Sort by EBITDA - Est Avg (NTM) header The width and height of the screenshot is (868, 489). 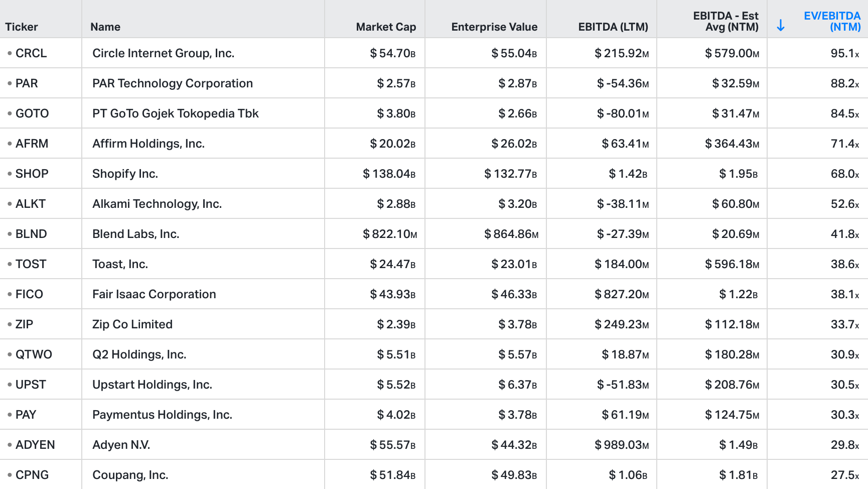726,22
